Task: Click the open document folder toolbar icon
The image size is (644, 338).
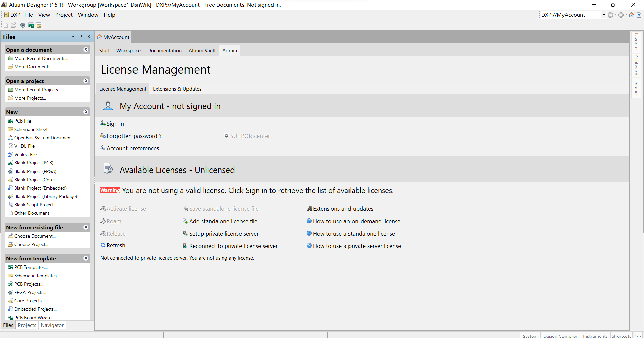Action: coord(14,25)
